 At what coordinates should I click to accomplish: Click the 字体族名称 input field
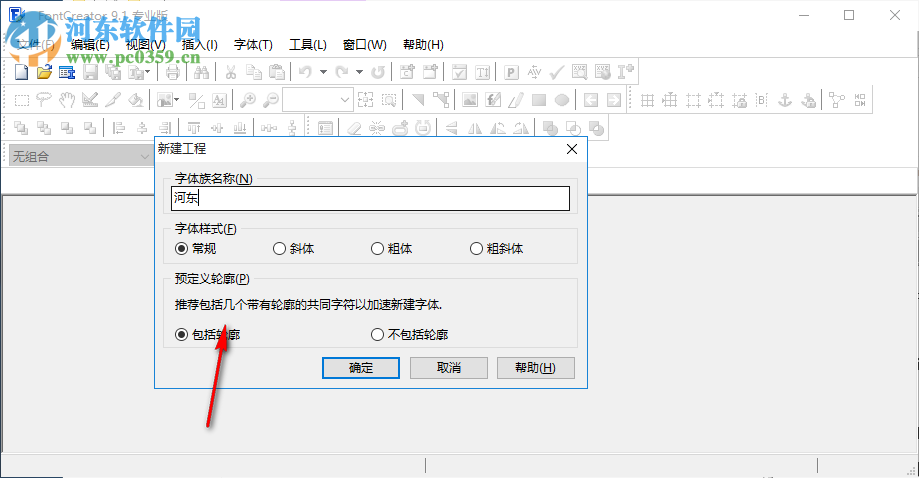click(x=370, y=199)
